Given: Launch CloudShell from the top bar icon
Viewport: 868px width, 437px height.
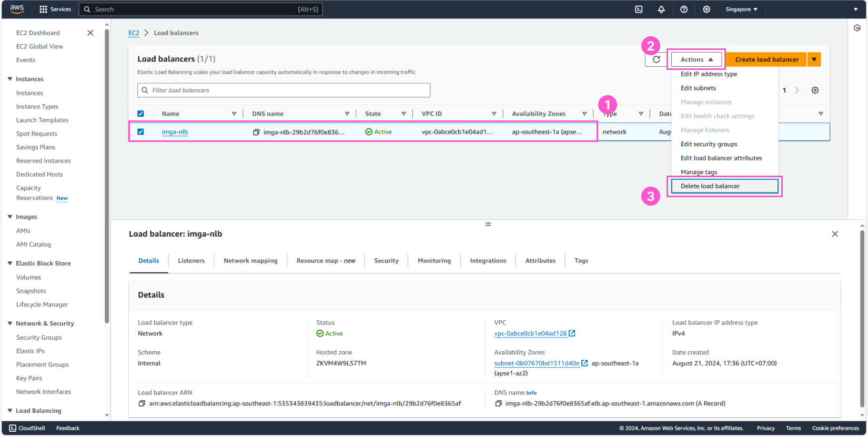Looking at the screenshot, I should click(x=639, y=9).
